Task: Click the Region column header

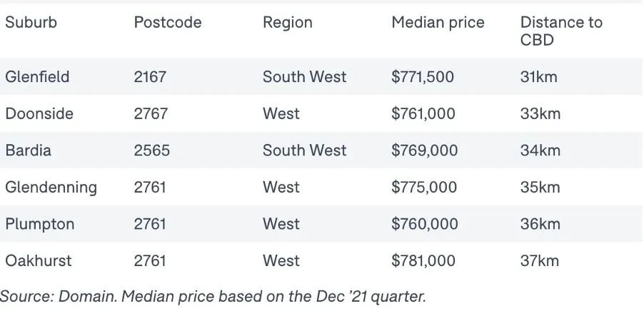Action: (x=288, y=23)
